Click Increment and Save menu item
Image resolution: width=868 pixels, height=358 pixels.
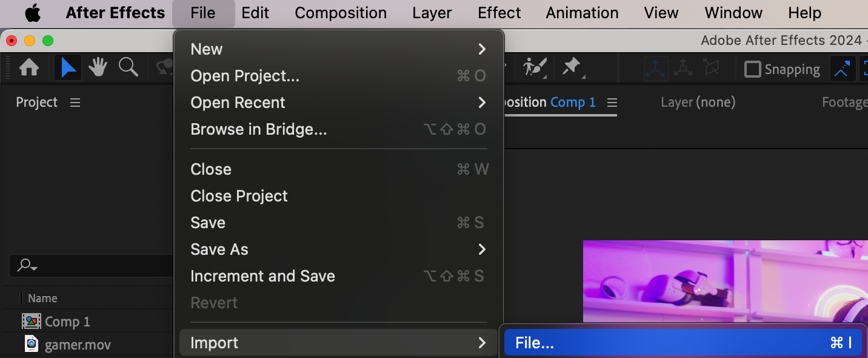(262, 276)
